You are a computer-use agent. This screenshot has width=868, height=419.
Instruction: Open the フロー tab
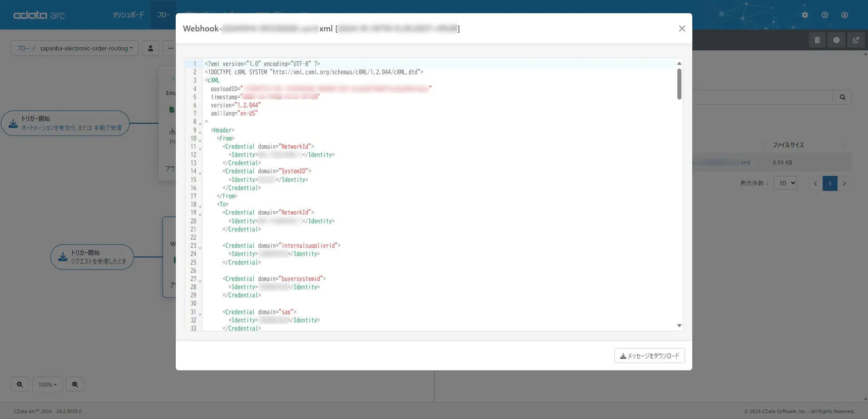163,15
